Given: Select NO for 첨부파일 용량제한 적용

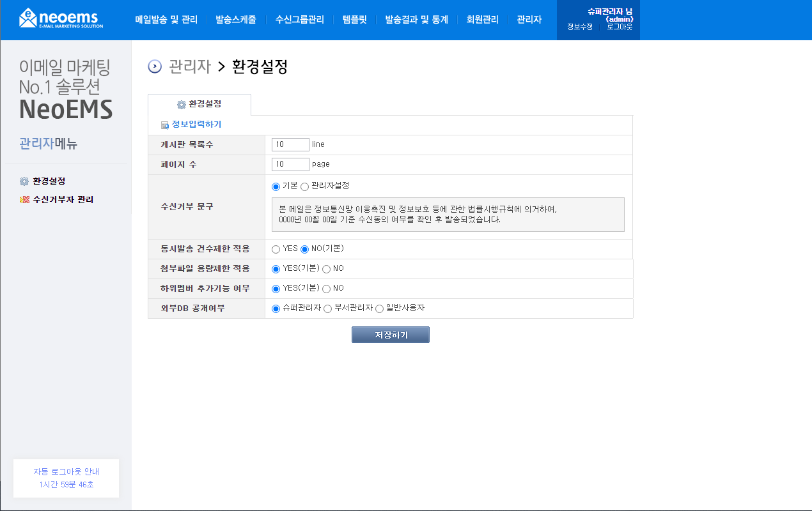Looking at the screenshot, I should point(326,269).
